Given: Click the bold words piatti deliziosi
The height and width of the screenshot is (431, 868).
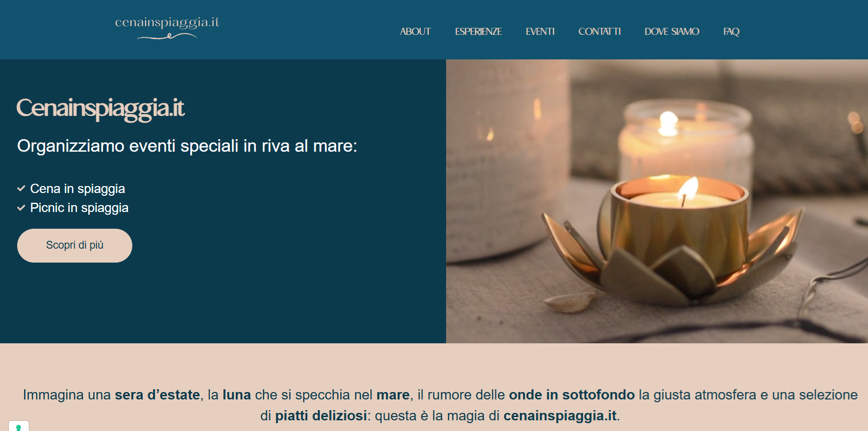Looking at the screenshot, I should [x=321, y=416].
